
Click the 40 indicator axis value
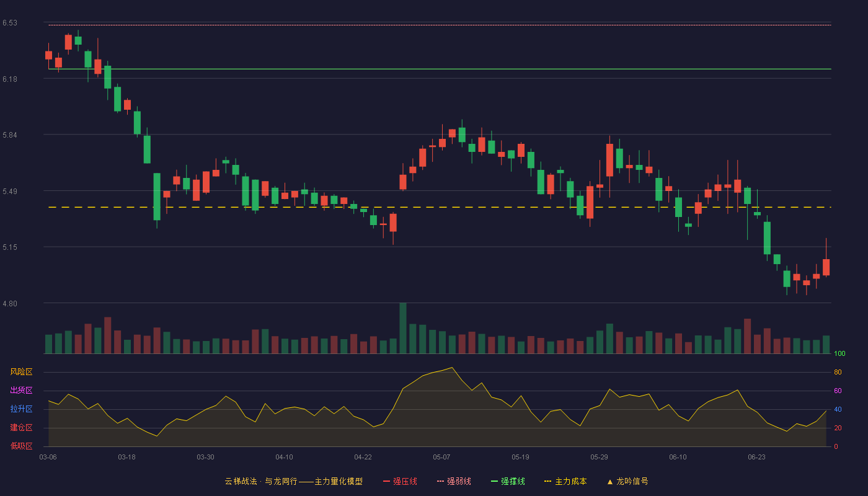coord(838,409)
